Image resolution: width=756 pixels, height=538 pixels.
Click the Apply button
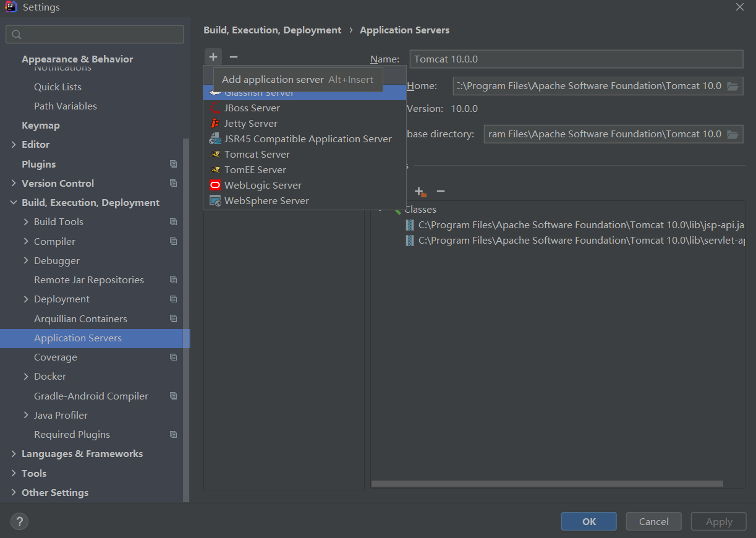pyautogui.click(x=719, y=521)
